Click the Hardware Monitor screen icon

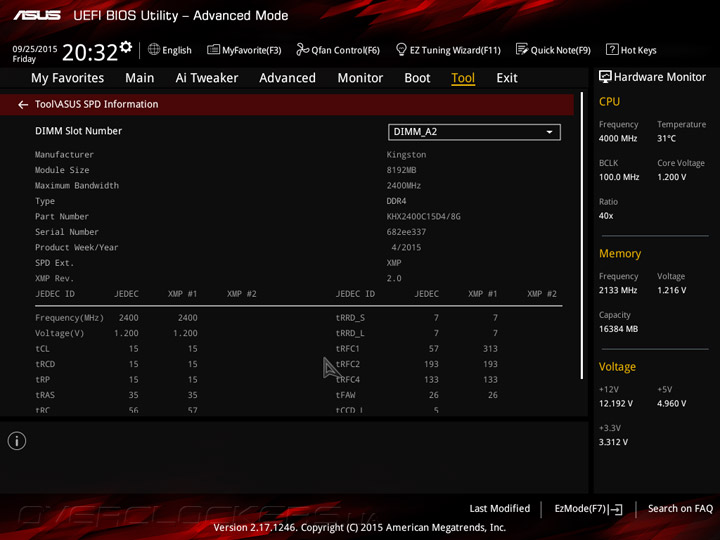[x=605, y=77]
